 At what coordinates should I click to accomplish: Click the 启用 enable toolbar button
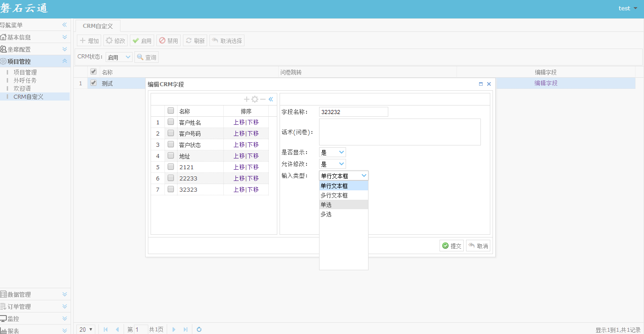(x=142, y=41)
